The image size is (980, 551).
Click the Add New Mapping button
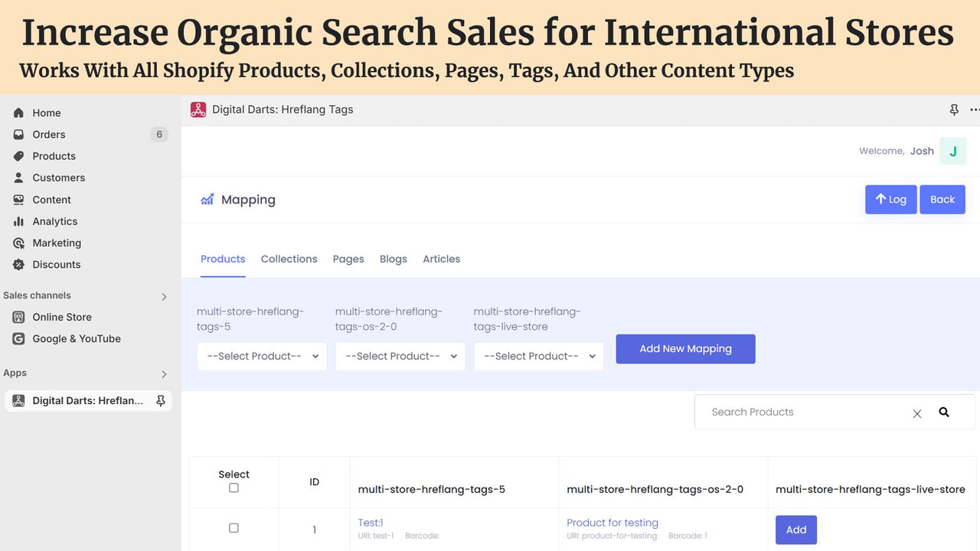[x=685, y=348]
